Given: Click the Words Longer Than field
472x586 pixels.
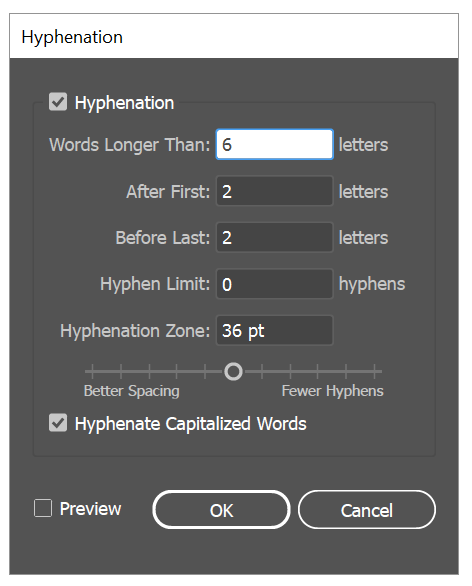Looking at the screenshot, I should coord(275,145).
